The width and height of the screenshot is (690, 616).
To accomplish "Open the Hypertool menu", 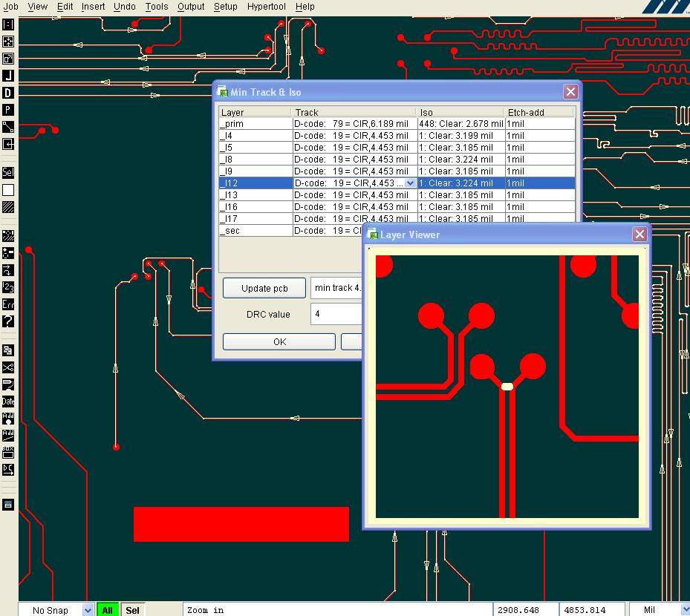I will [x=266, y=7].
